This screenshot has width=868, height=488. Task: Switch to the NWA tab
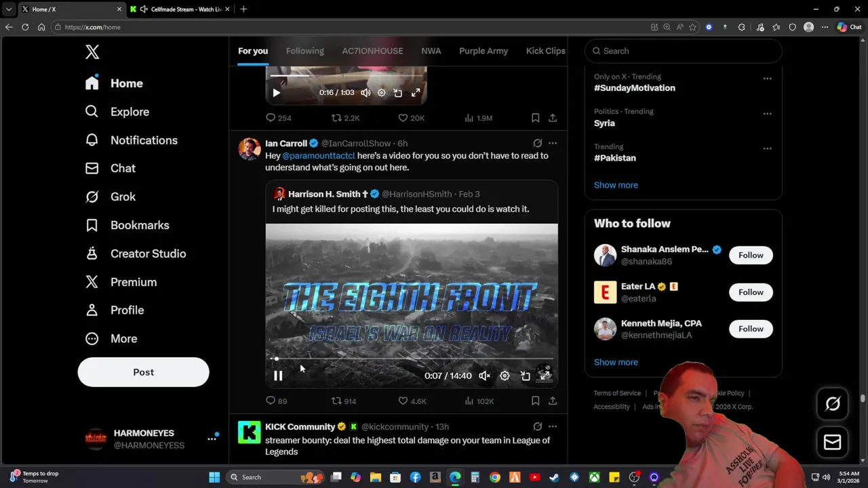[431, 51]
